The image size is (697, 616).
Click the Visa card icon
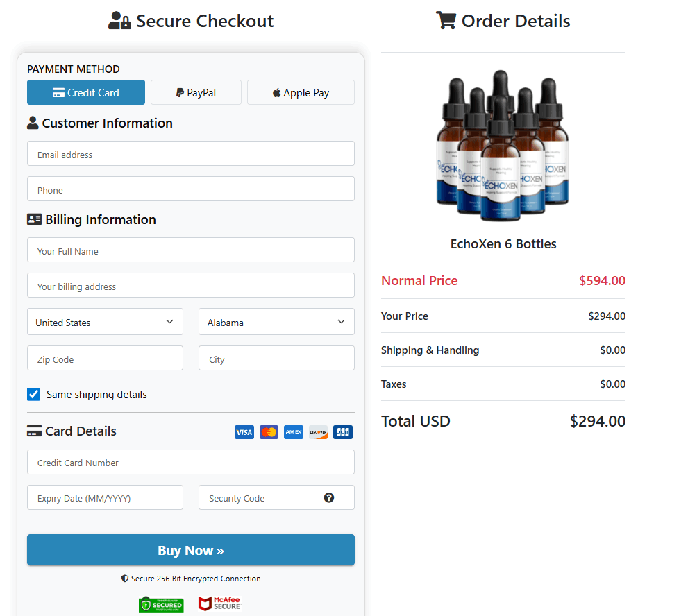pyautogui.click(x=244, y=431)
